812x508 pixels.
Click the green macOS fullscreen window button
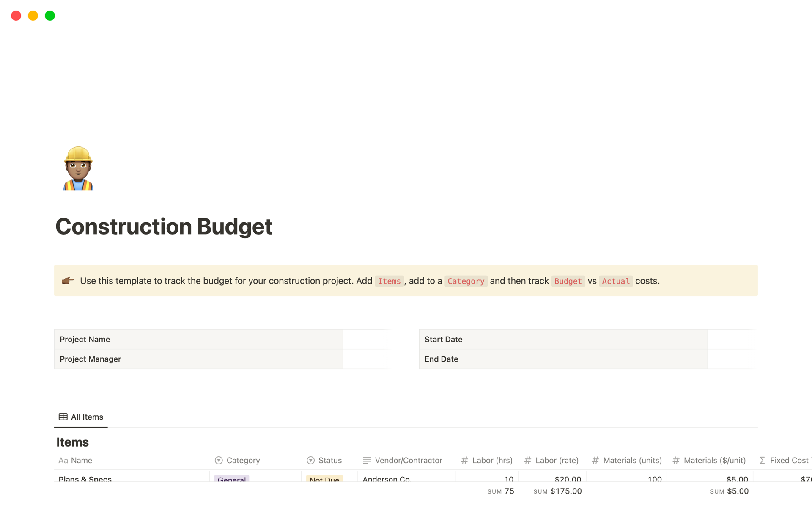tap(50, 16)
